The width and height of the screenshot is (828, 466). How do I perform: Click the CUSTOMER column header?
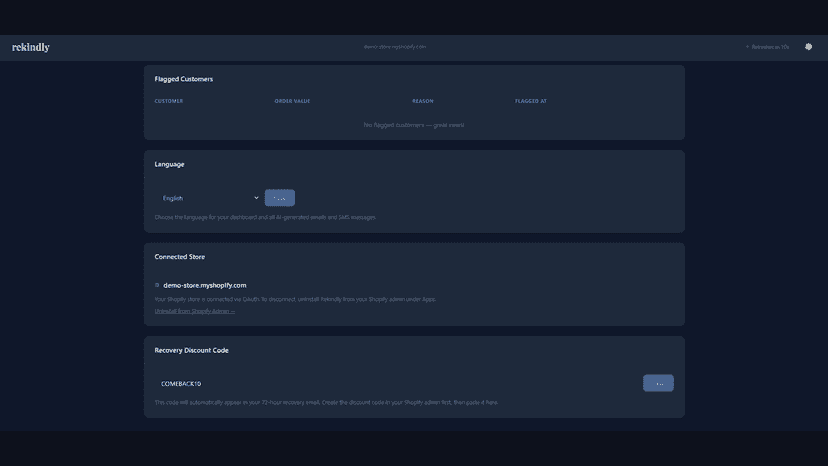click(168, 101)
